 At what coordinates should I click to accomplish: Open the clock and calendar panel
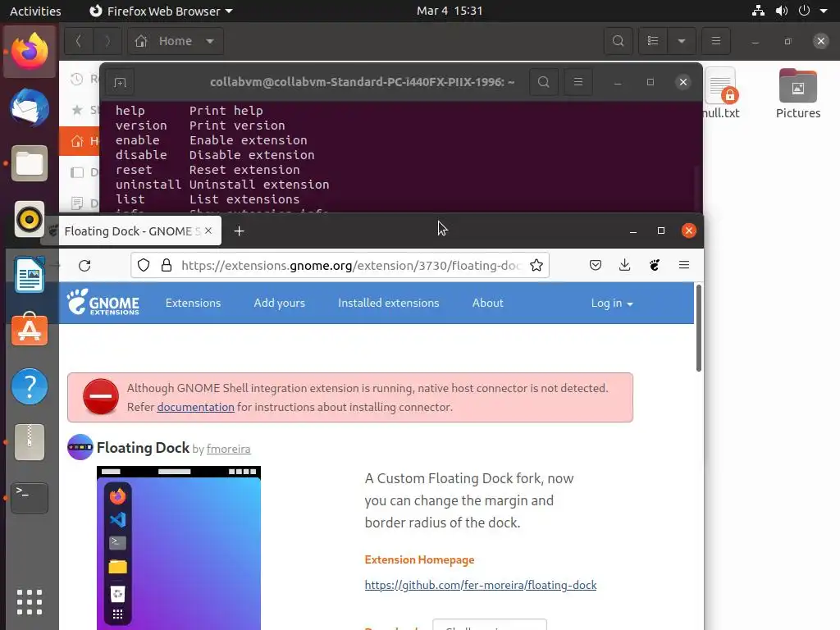pyautogui.click(x=450, y=11)
